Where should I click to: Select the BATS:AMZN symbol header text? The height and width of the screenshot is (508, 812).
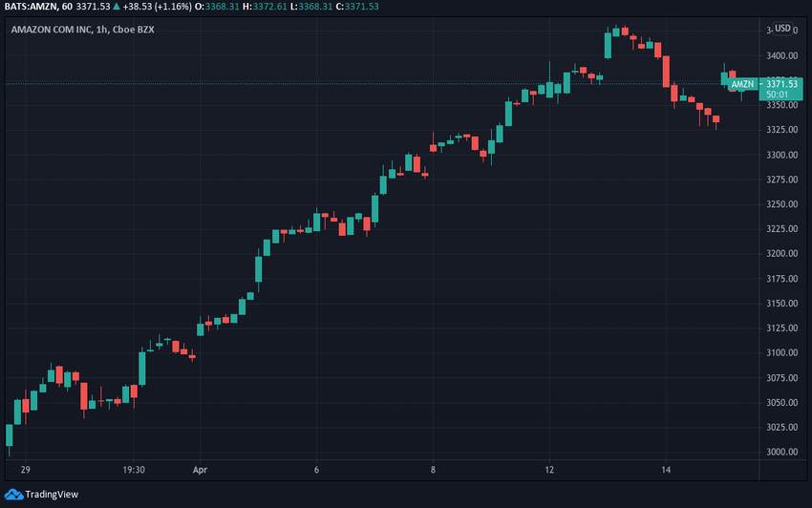click(x=38, y=7)
